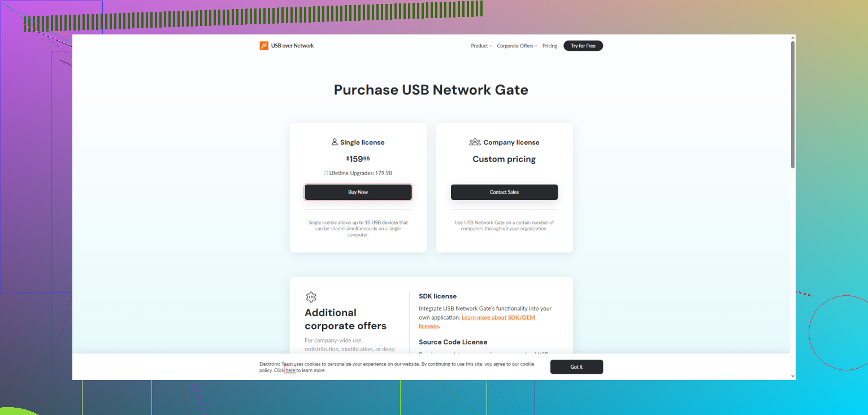Click the orange USB over Network logo icon
Image resolution: width=868 pixels, height=415 pixels.
tap(264, 46)
